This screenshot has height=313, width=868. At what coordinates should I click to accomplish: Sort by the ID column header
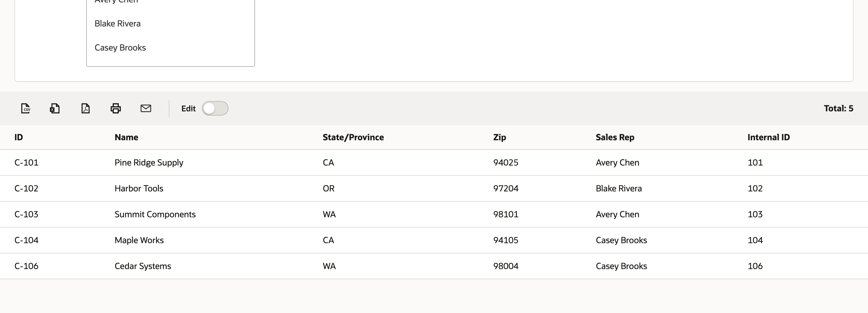point(18,137)
